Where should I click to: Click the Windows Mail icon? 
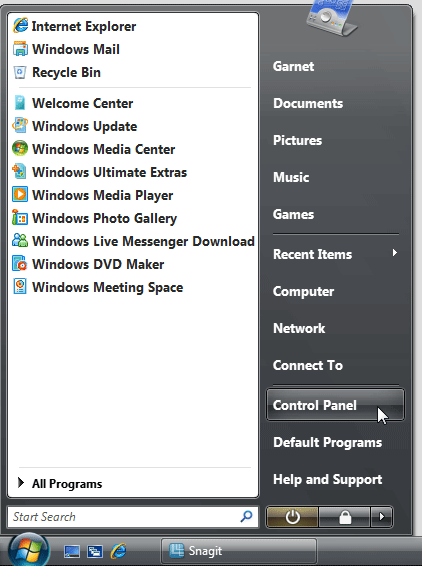[x=20, y=49]
